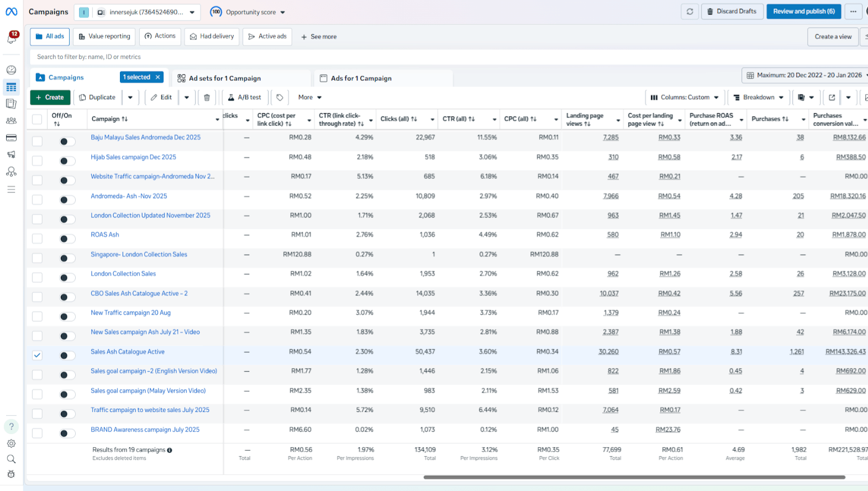868x491 pixels.
Task: Open the CTR (all) column menu arrow
Action: click(x=495, y=119)
